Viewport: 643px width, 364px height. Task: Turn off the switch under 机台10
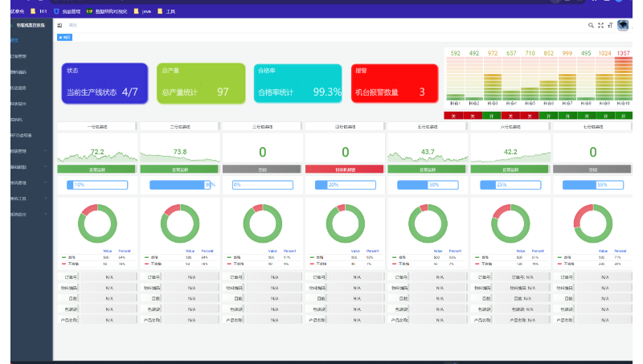click(624, 116)
